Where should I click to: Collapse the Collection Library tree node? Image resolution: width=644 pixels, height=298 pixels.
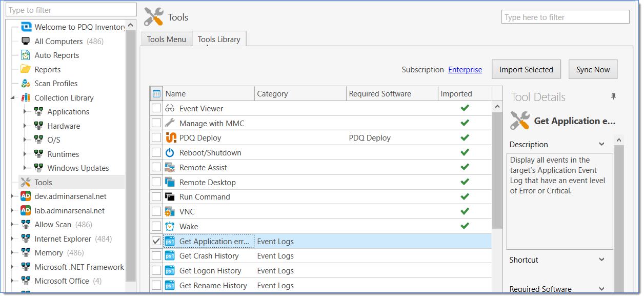(12, 98)
